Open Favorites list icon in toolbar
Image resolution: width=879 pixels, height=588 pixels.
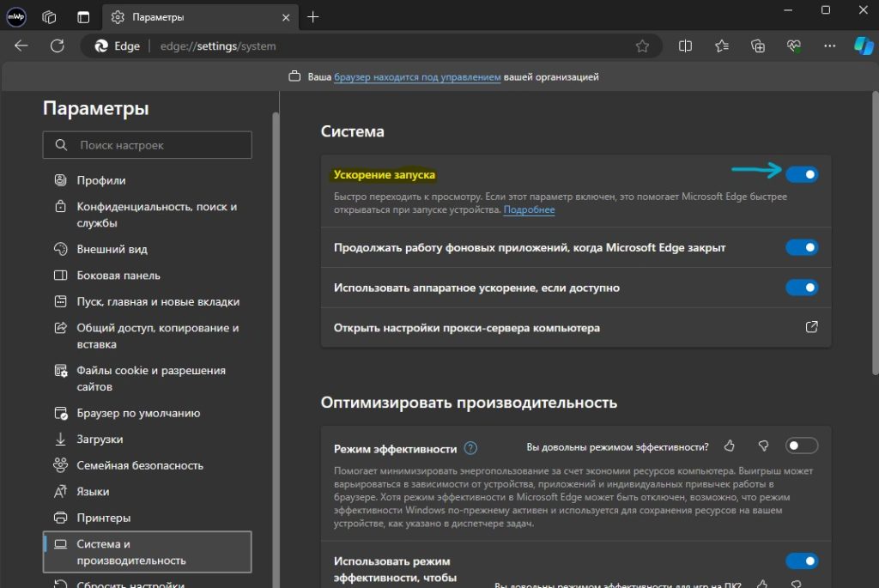point(721,45)
